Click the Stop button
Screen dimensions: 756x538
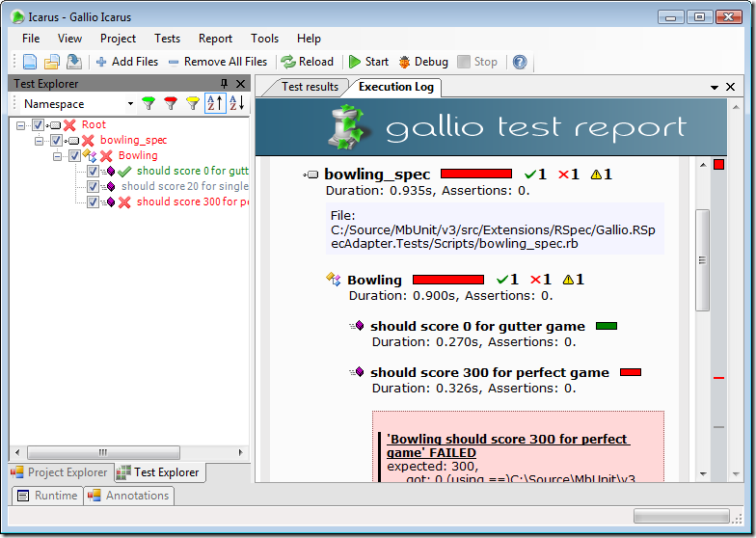tap(477, 62)
